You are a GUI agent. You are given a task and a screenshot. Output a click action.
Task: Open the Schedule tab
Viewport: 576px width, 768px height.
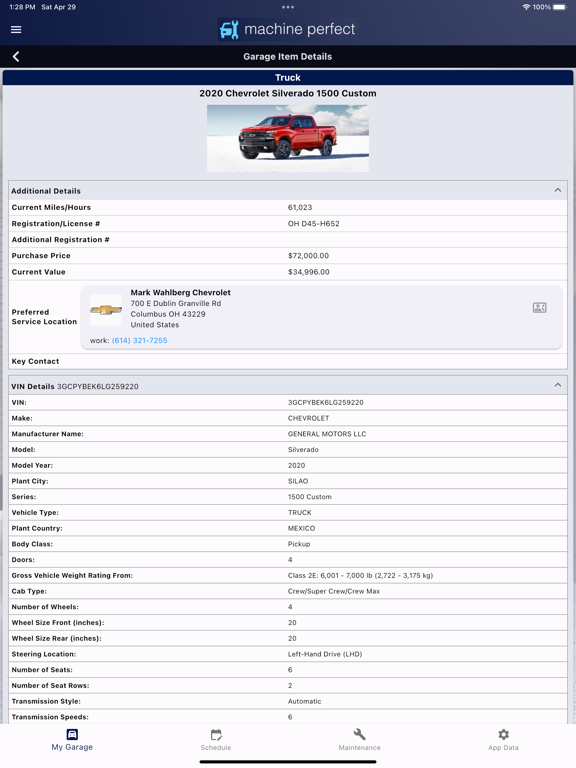click(216, 740)
